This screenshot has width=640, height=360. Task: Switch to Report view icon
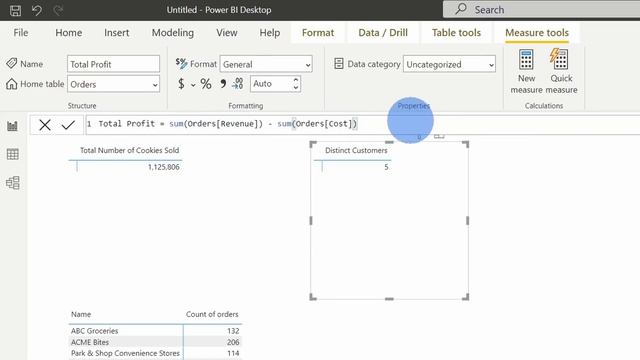click(13, 126)
